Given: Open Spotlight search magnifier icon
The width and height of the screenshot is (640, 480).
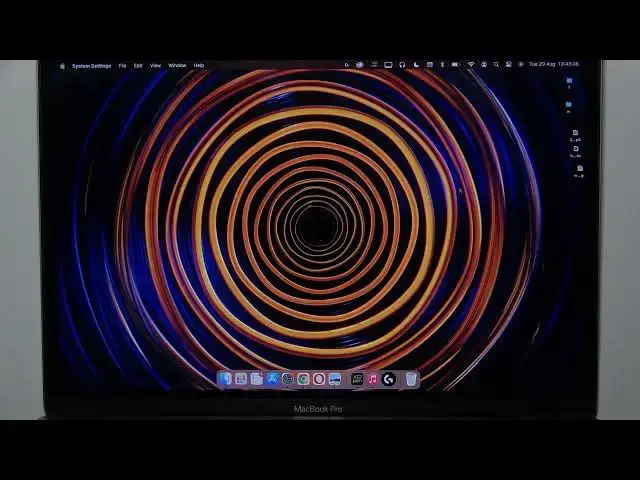Looking at the screenshot, I should 496,64.
